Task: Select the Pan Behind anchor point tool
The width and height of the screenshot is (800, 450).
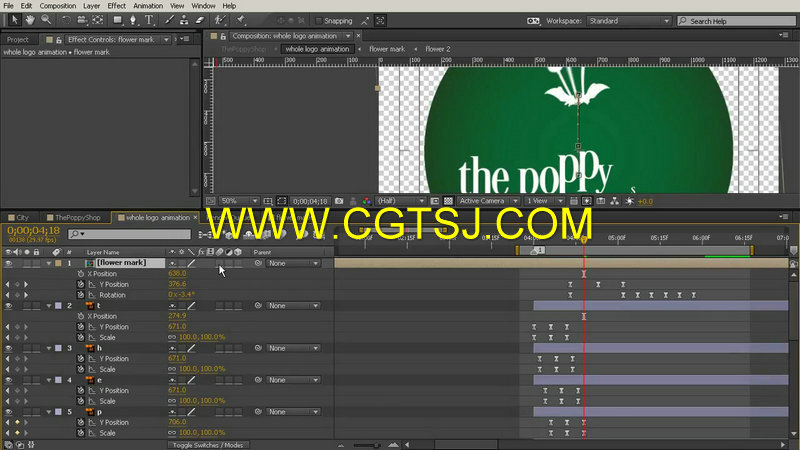Action: coord(97,20)
